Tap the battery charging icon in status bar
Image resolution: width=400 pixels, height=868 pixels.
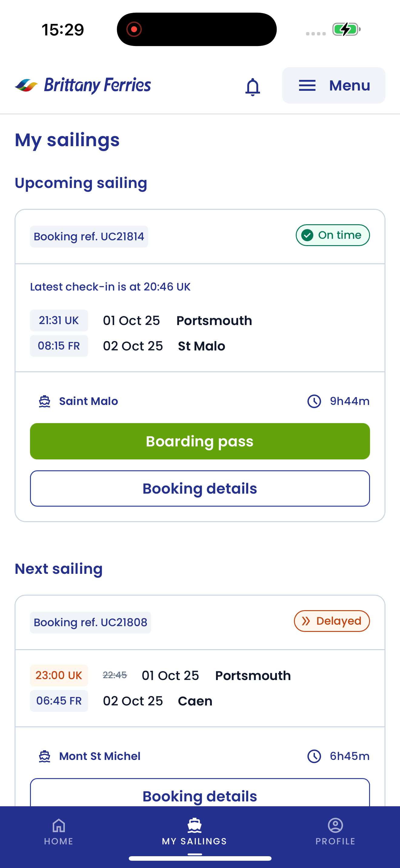point(346,29)
